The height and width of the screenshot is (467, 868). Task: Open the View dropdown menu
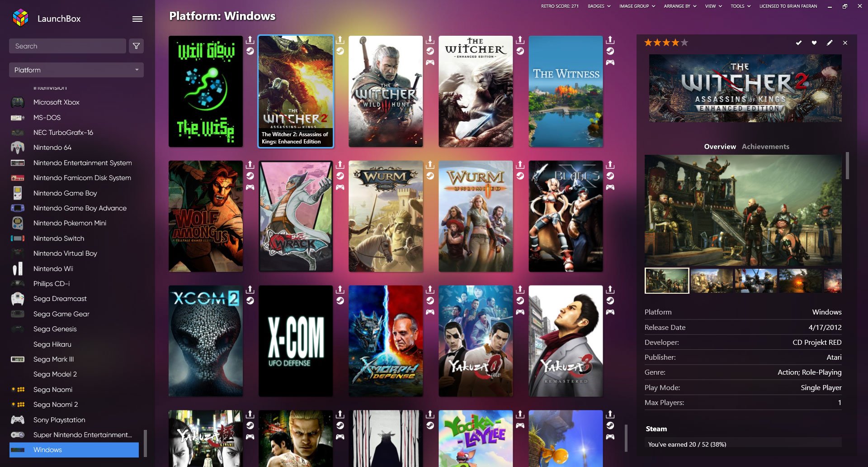click(x=713, y=6)
